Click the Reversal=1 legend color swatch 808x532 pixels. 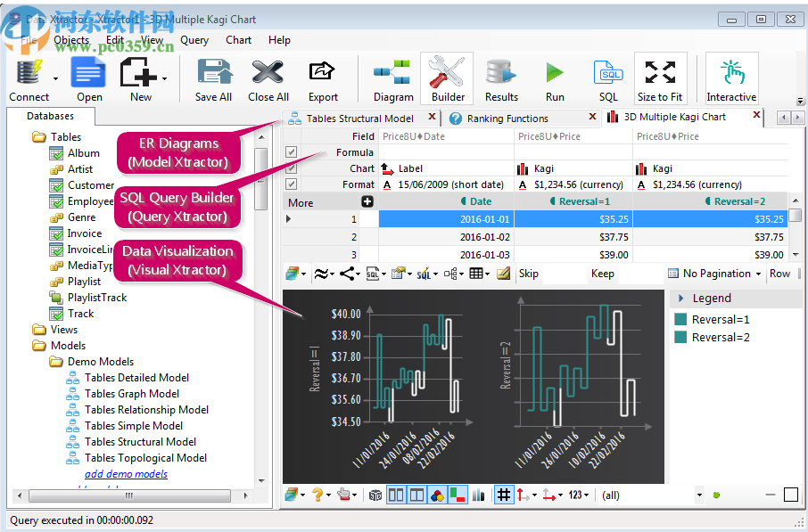tap(680, 319)
